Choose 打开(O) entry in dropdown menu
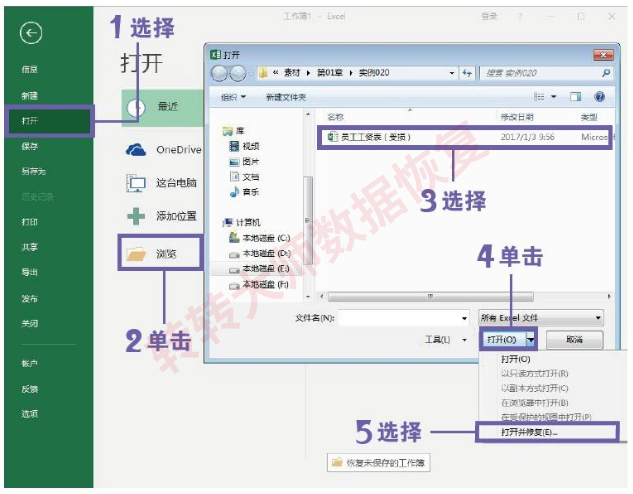This screenshot has height=494, width=633. coord(516,359)
